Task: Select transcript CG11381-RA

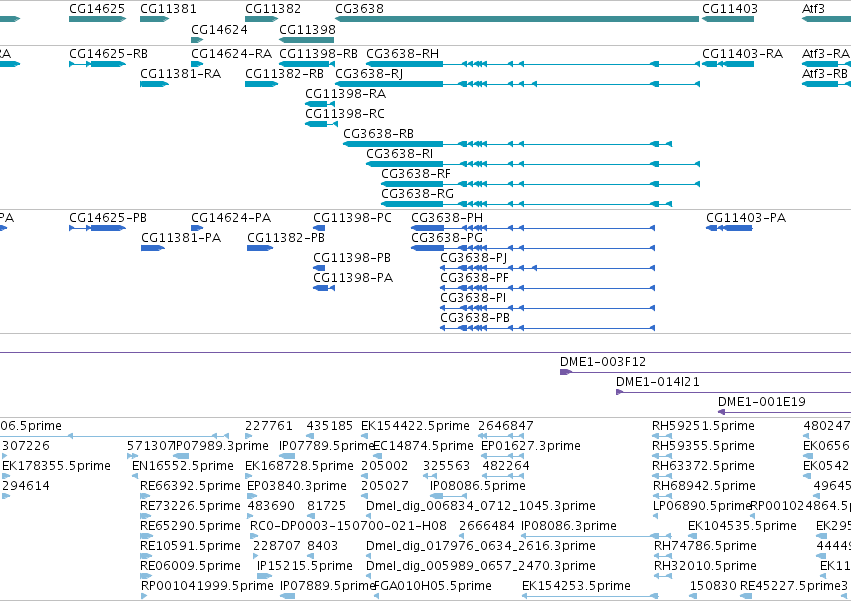Action: coord(181,74)
